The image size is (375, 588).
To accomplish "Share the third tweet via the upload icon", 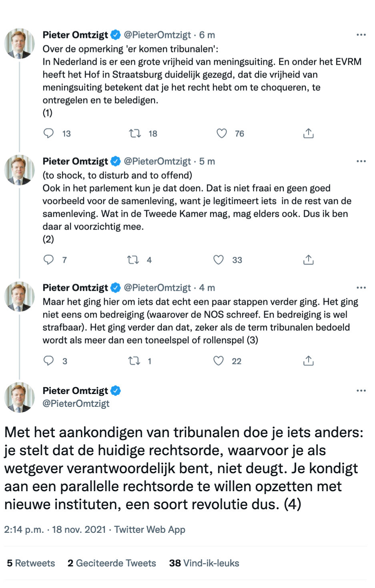I will tap(308, 361).
